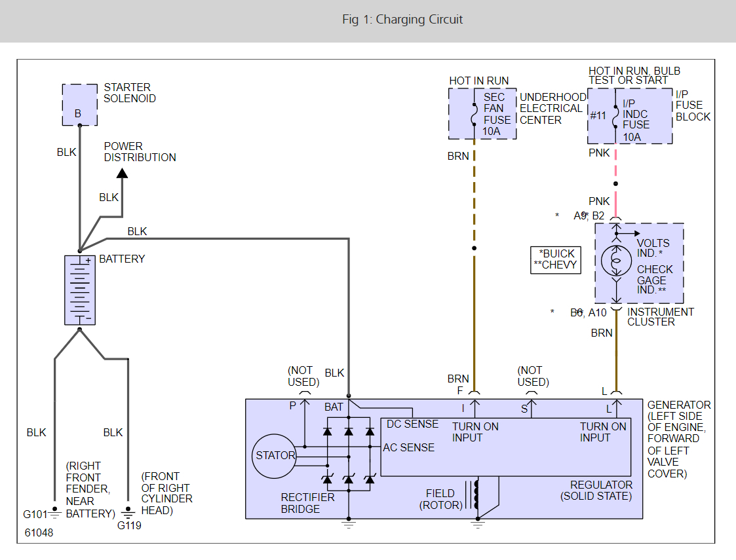Click the ground symbol below field rotor

pos(477,524)
